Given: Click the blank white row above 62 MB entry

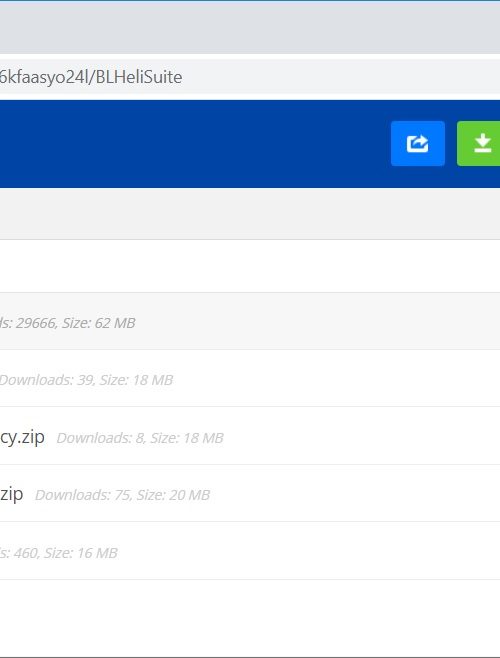Looking at the screenshot, I should [250, 266].
